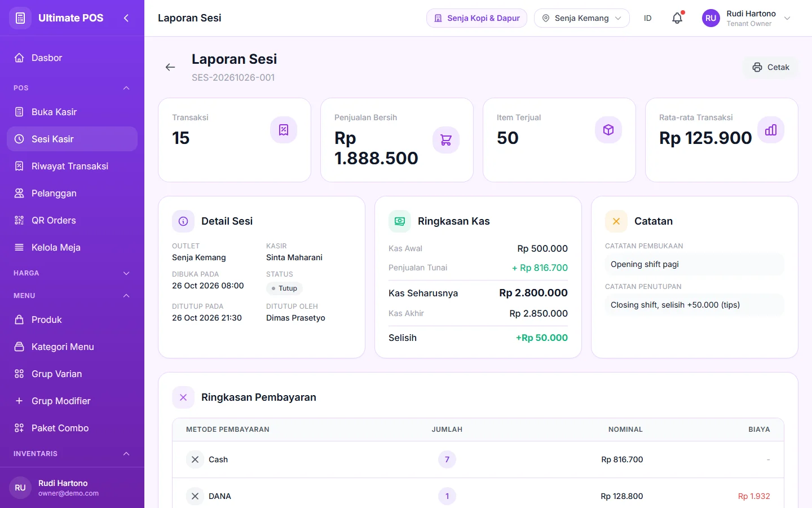Image resolution: width=812 pixels, height=508 pixels.
Task: Open the Senja Kemang outlet dropdown
Action: point(582,18)
